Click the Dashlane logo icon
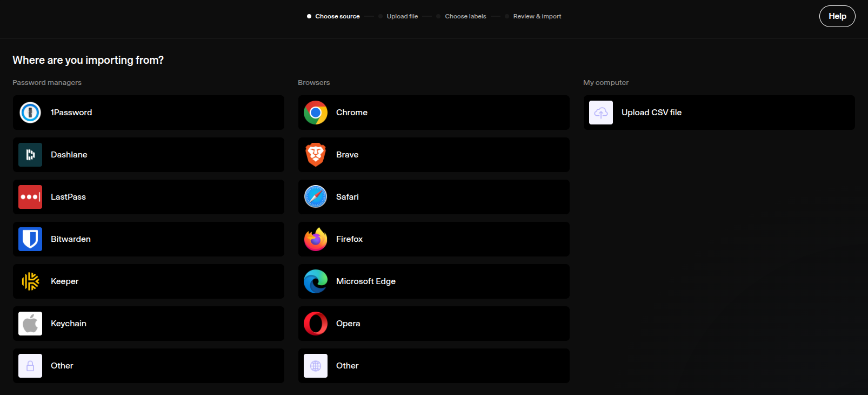 click(30, 155)
